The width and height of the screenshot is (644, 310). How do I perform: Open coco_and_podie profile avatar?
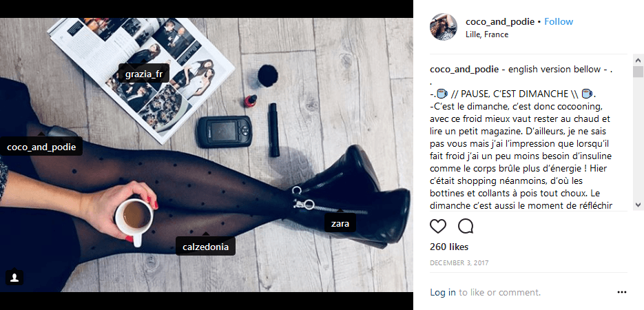point(443,27)
